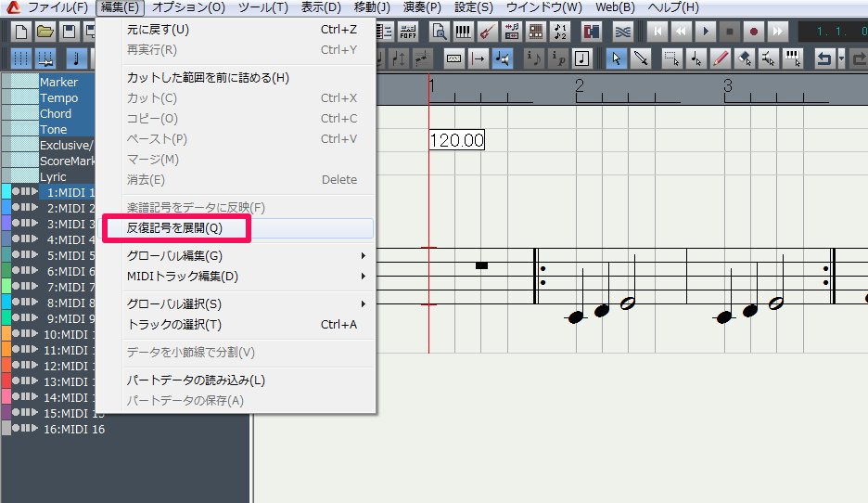Click the undo arrow icon in toolbar

(x=823, y=58)
